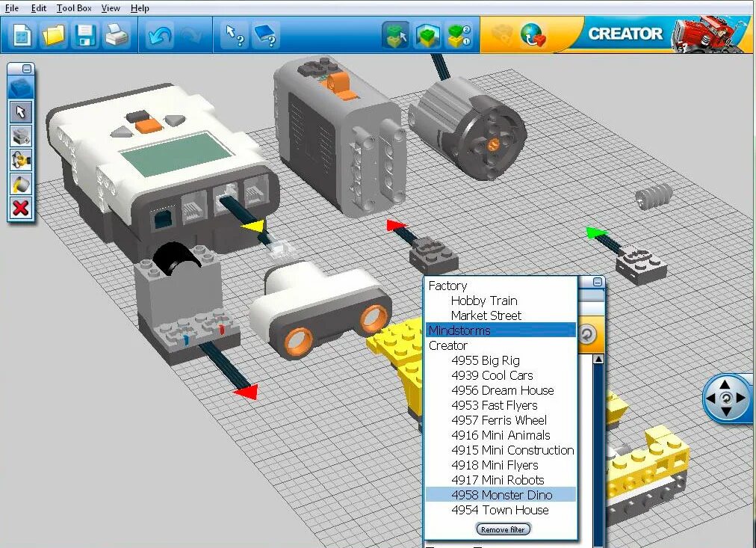Image resolution: width=756 pixels, height=548 pixels.
Task: Pick 4916 Mini Animals set
Action: click(x=501, y=435)
